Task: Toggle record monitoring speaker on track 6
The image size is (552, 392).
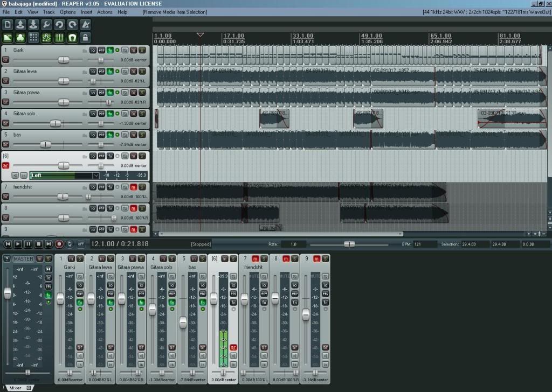Action: tap(15, 175)
